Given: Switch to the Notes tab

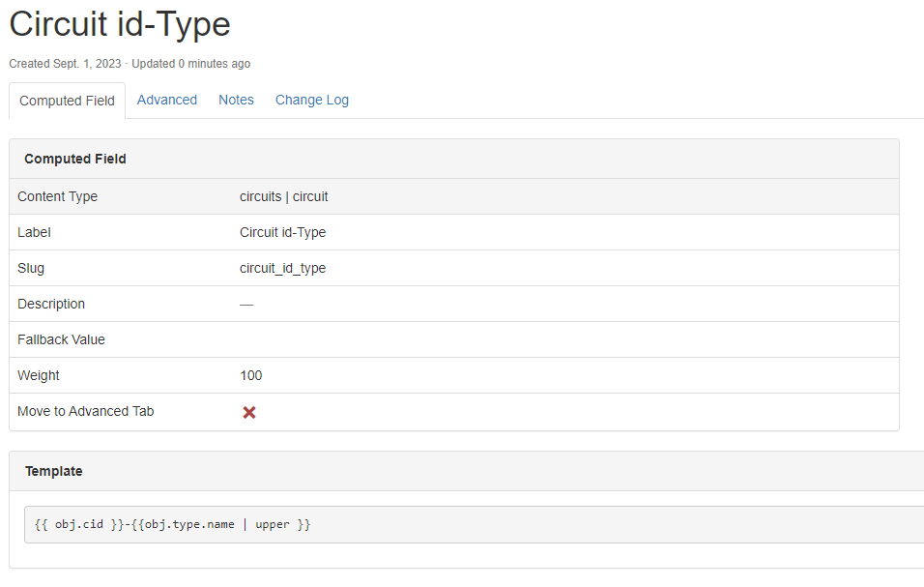Looking at the screenshot, I should pos(236,100).
